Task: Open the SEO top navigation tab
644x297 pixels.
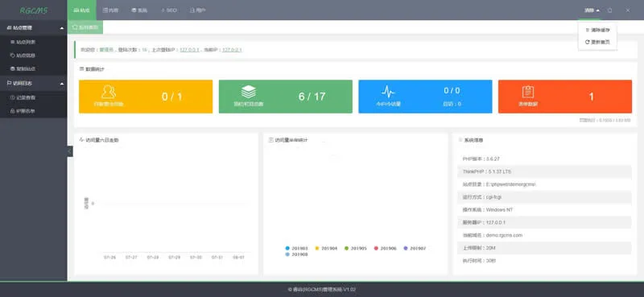Action: [x=169, y=10]
